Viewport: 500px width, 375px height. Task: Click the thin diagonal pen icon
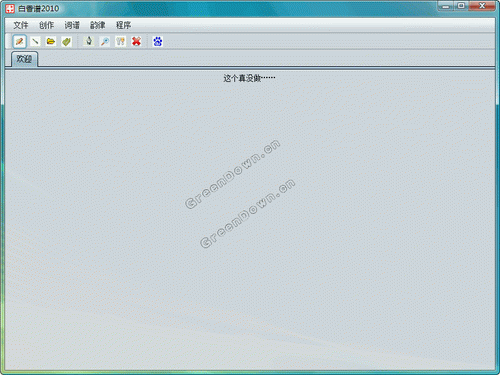[x=35, y=42]
